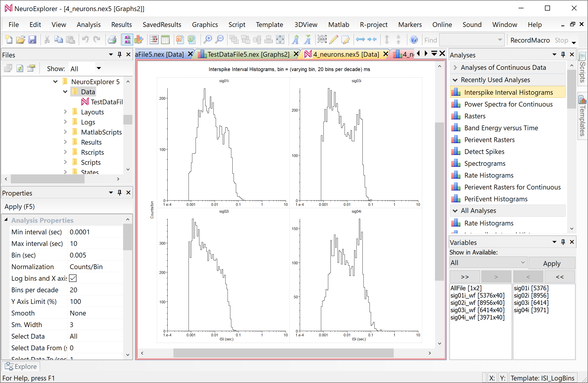Click the Apply button in Variables panel
The image size is (588, 383).
552,263
